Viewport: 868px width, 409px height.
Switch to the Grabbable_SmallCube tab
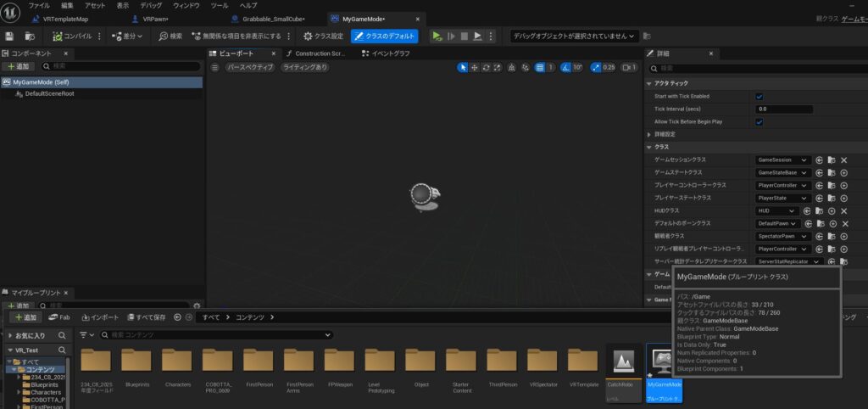(274, 19)
